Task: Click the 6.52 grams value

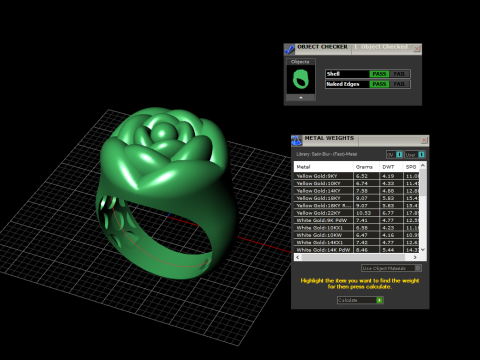Action: tap(362, 176)
